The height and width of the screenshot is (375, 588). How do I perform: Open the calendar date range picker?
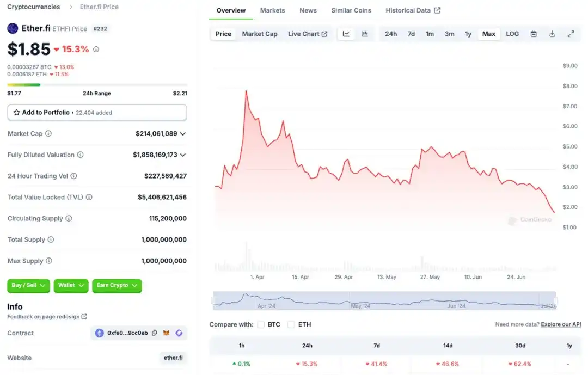[534, 34]
